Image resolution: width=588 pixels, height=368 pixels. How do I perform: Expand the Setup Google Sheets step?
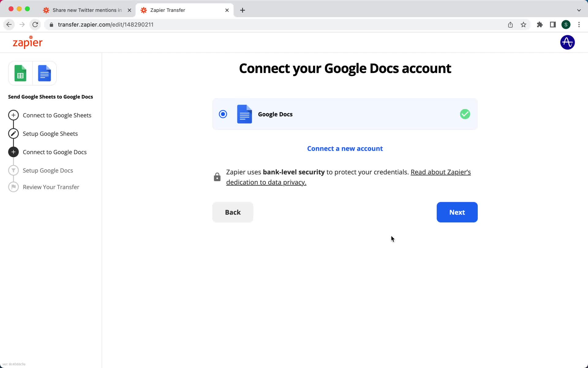(50, 133)
